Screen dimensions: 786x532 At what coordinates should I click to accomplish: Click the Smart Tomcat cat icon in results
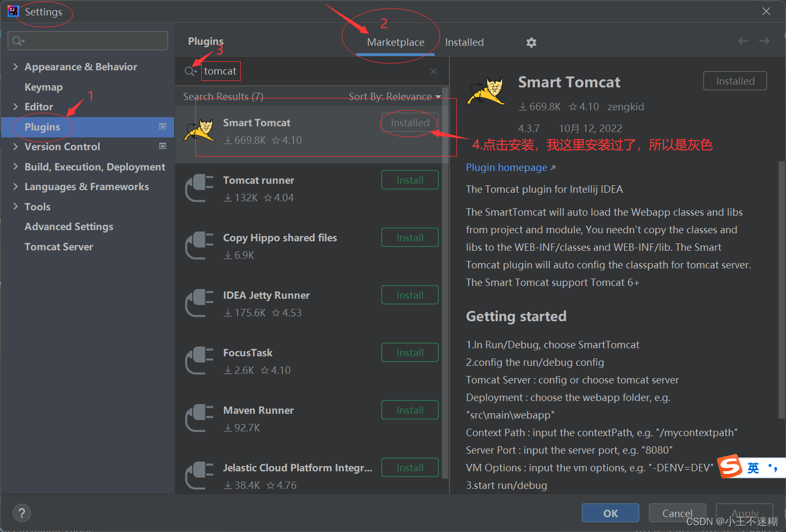(x=199, y=131)
